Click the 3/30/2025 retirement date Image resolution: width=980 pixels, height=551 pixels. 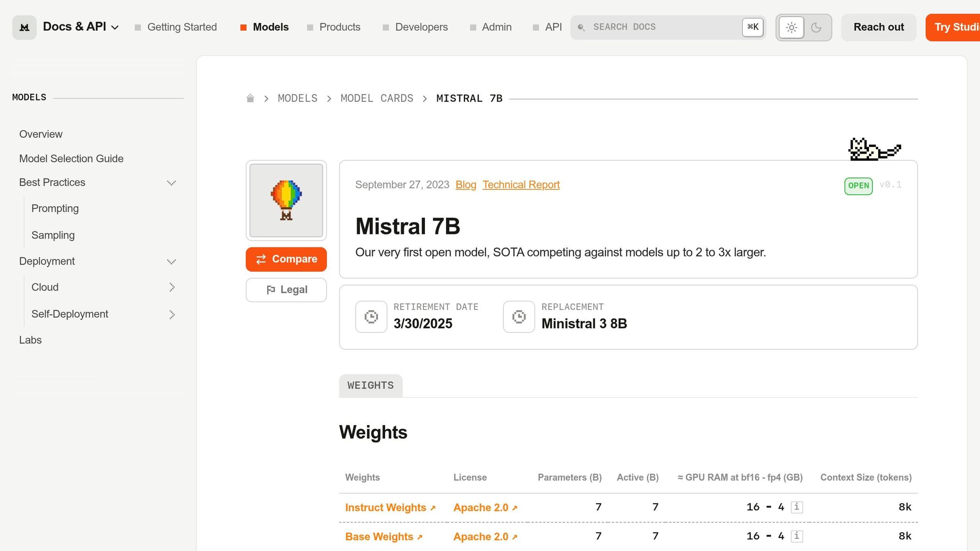coord(423,324)
